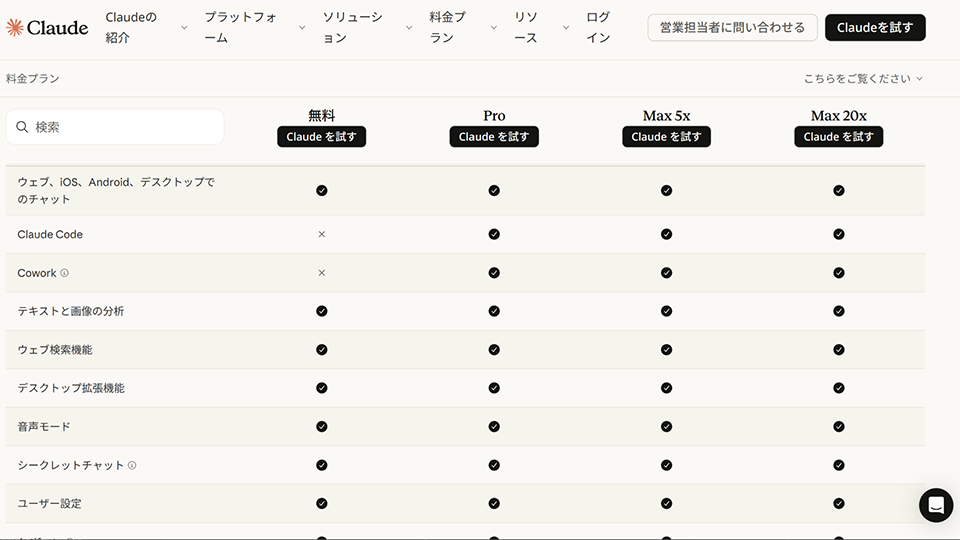Image resolution: width=960 pixels, height=540 pixels.
Task: Click the Pro column heading
Action: tap(494, 115)
